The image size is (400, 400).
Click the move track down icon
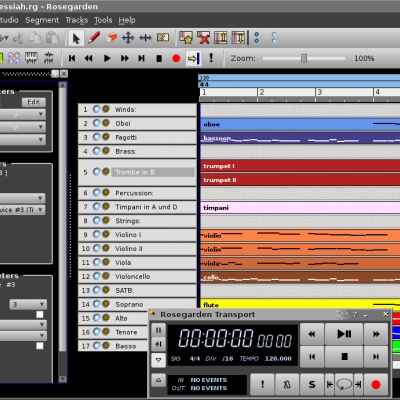[x=238, y=38]
